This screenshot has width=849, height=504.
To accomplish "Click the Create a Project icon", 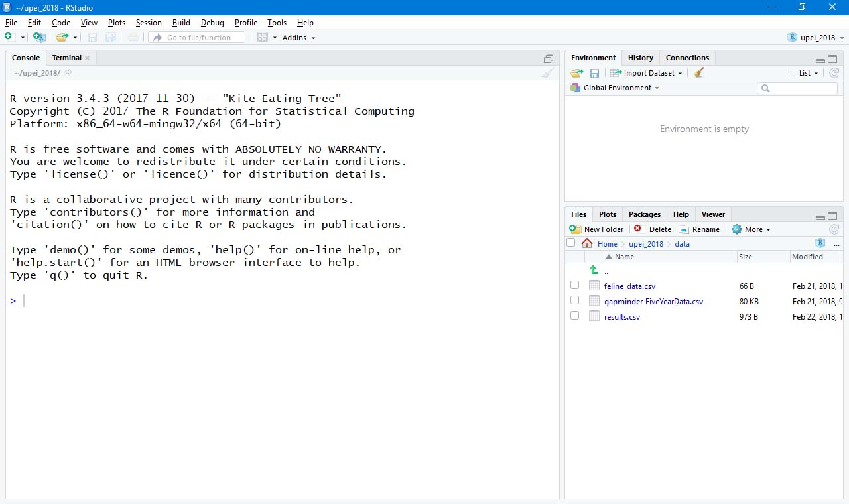I will (x=38, y=38).
